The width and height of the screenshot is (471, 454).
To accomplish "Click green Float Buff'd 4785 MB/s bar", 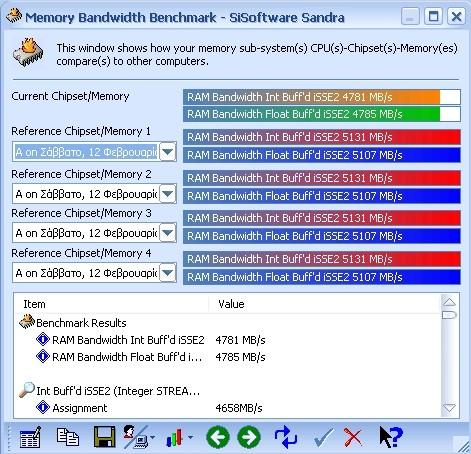I will (x=322, y=114).
